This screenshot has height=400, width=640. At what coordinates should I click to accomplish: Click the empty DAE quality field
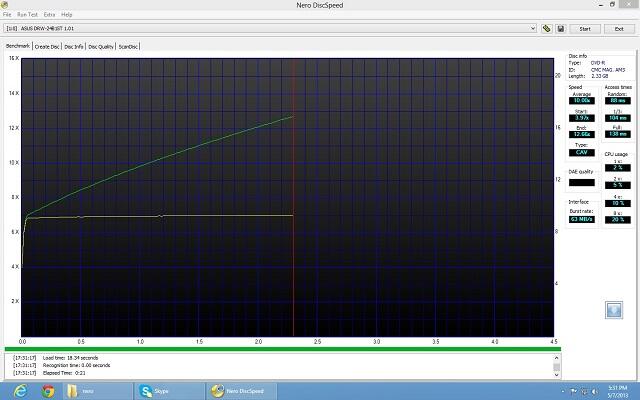click(582, 182)
